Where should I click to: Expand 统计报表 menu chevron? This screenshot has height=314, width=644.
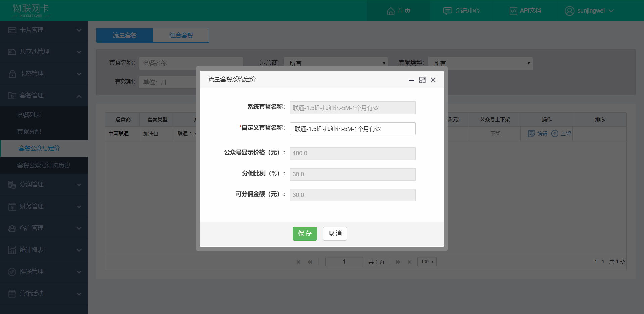click(x=79, y=251)
